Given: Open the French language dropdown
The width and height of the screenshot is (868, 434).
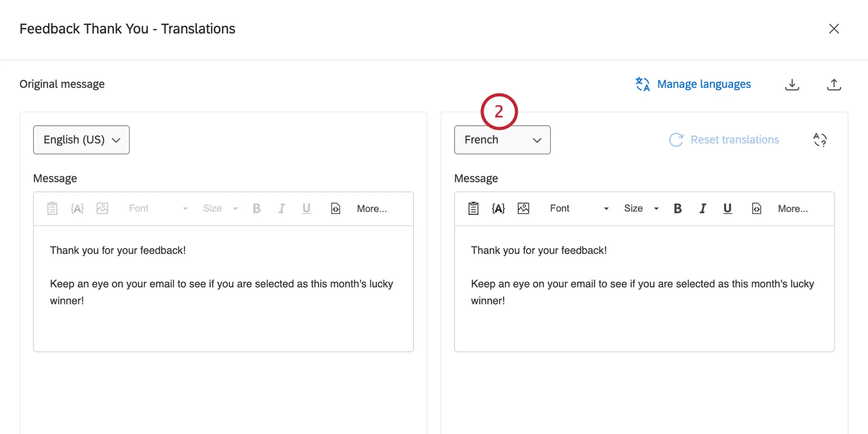Looking at the screenshot, I should 502,140.
